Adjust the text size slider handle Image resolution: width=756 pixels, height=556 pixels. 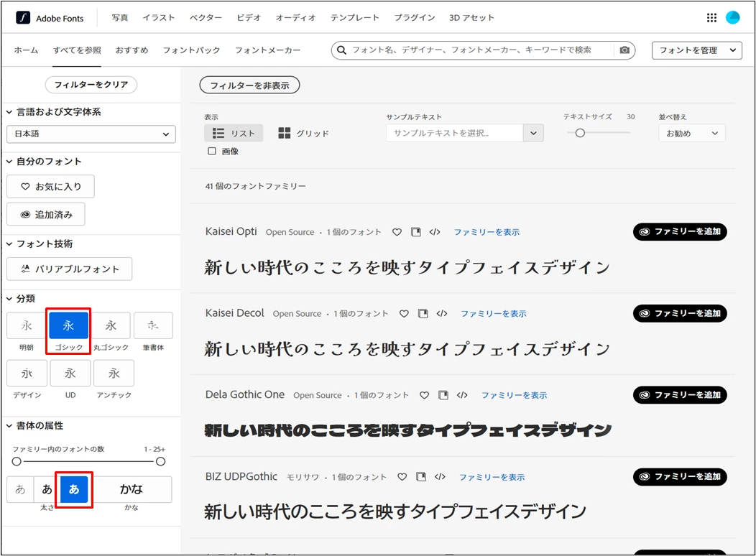(580, 133)
